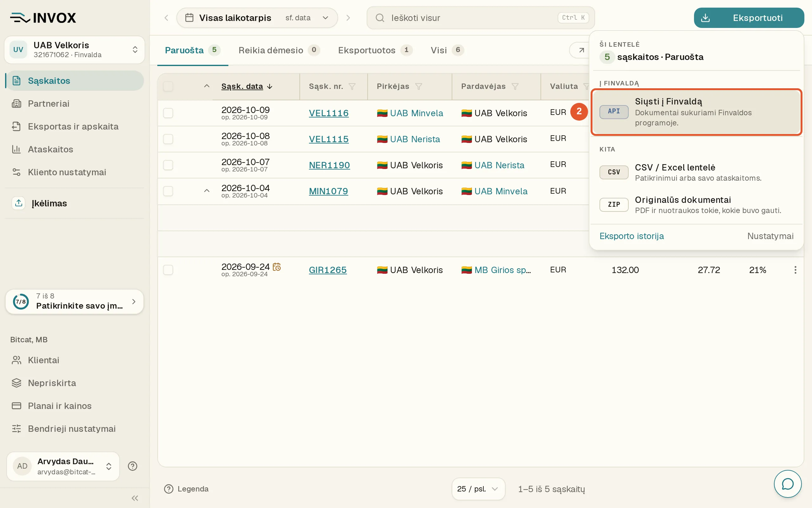
Task: Open Bendrieji nustatymai
Action: pyautogui.click(x=75, y=429)
